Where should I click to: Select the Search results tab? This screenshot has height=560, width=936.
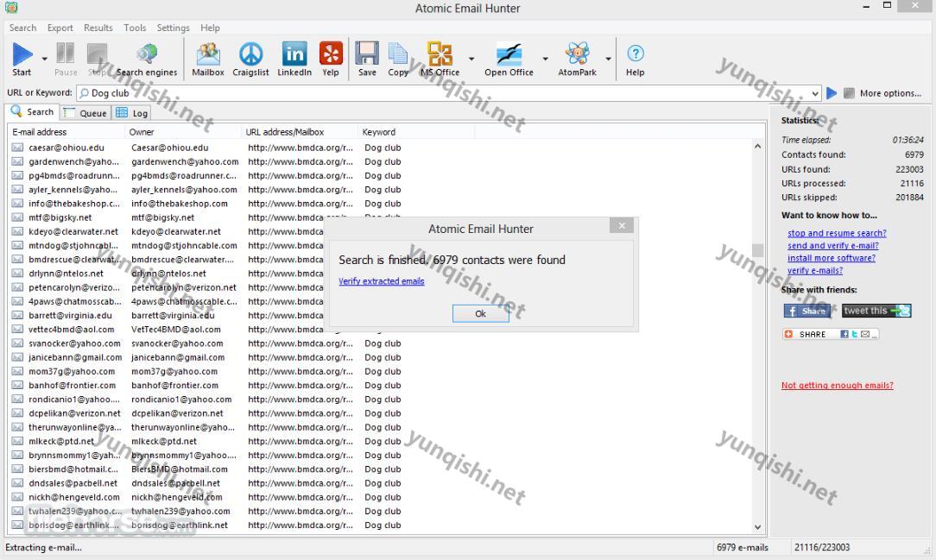(32, 111)
